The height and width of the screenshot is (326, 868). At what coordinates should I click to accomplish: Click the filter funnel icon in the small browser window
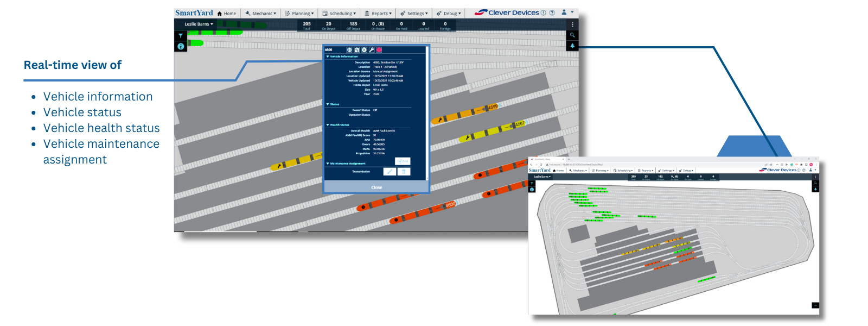[x=532, y=183]
